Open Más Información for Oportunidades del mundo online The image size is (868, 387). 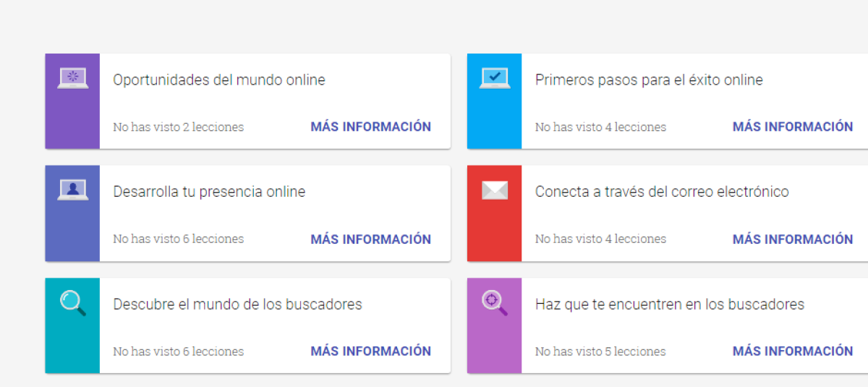[370, 127]
